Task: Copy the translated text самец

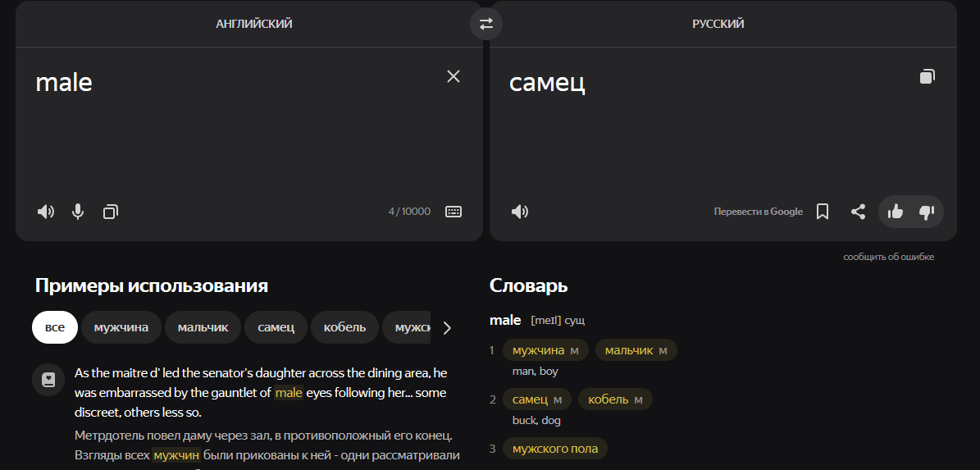Action: pyautogui.click(x=927, y=76)
